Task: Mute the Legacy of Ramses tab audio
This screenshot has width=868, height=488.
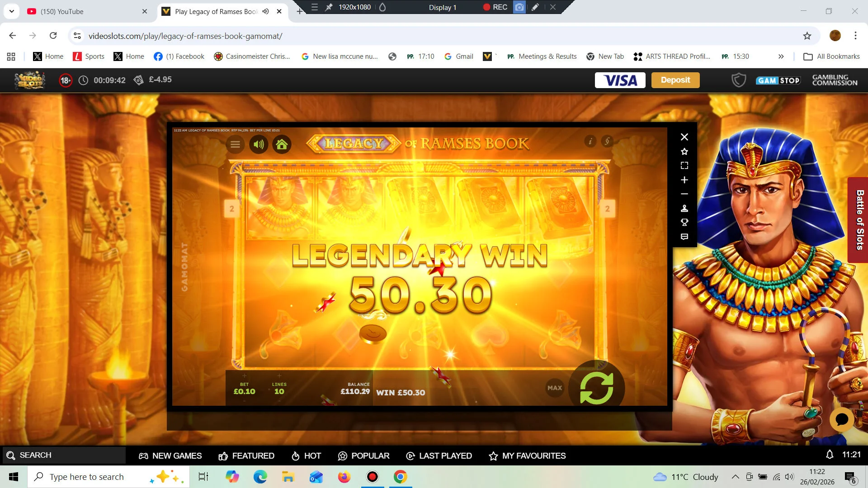Action: tap(265, 11)
